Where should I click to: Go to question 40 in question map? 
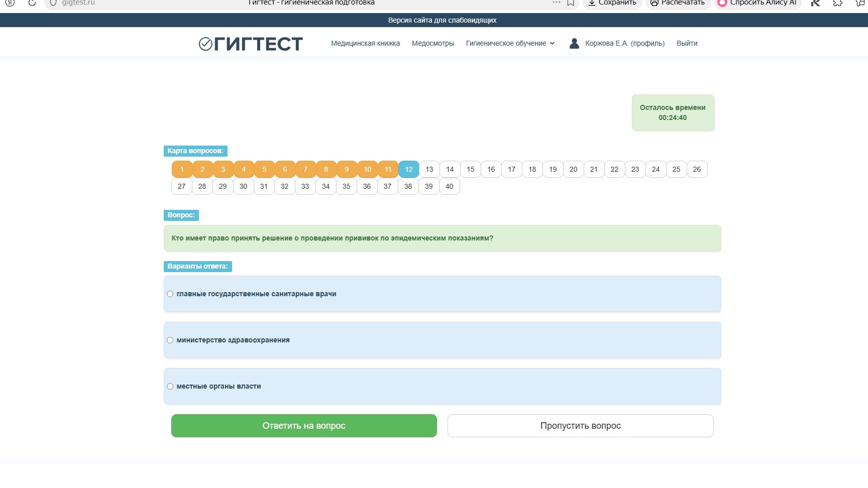pos(449,186)
